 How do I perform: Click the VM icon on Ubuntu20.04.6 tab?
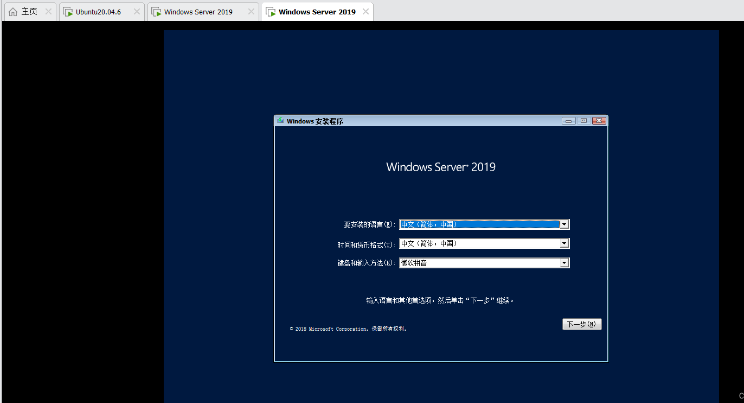[68, 12]
